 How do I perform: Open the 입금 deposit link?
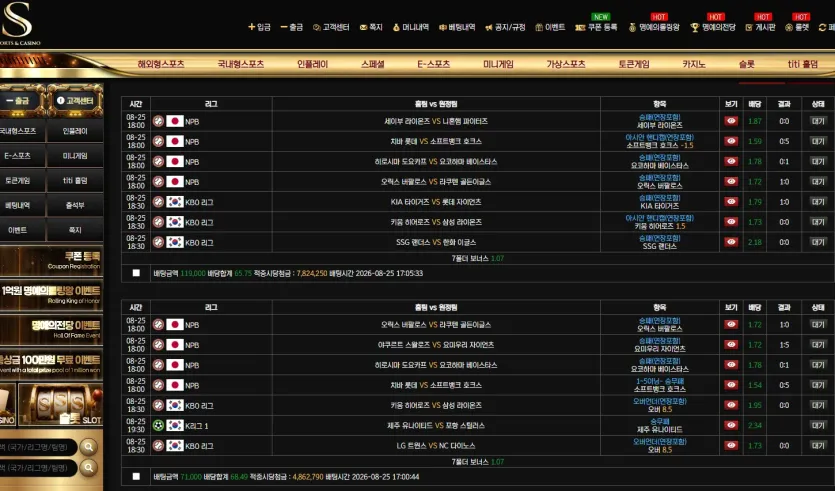(x=259, y=27)
